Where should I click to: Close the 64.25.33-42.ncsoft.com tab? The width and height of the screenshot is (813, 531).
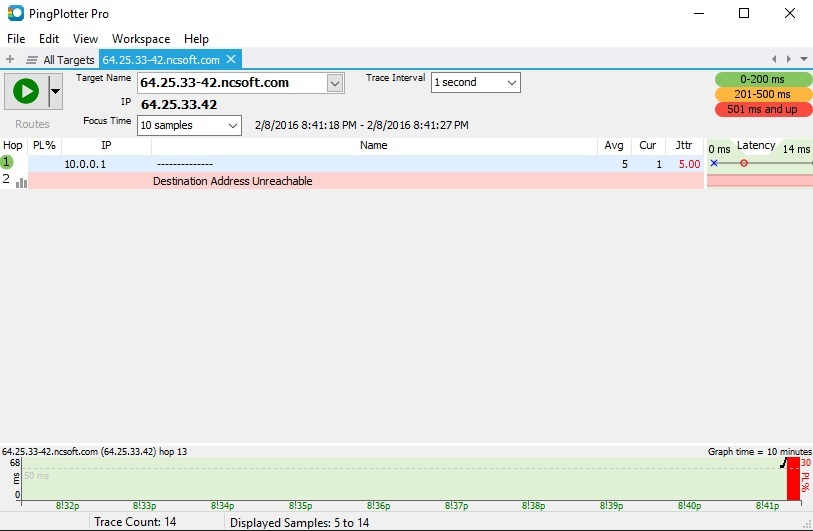pos(231,59)
